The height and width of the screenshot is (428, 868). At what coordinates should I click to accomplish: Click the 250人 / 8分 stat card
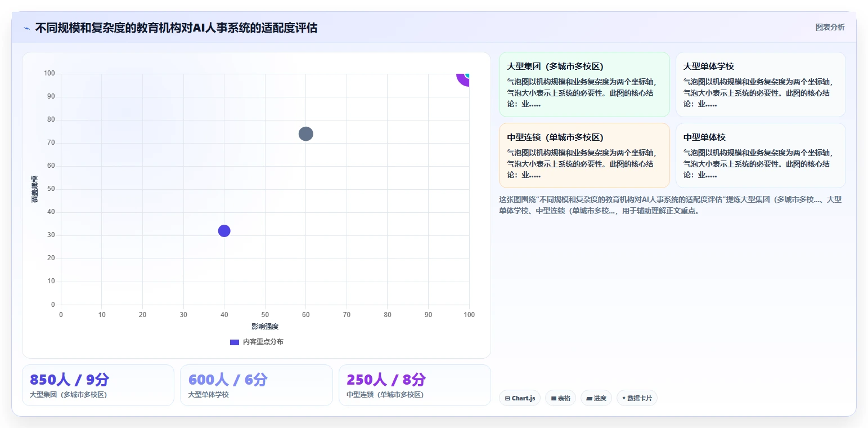pyautogui.click(x=415, y=385)
